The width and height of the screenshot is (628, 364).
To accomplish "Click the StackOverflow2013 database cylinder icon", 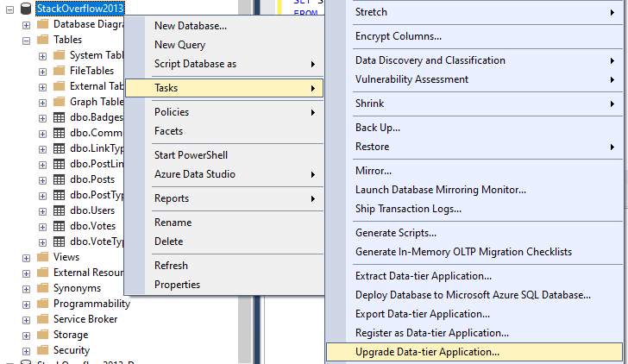I will coord(26,8).
